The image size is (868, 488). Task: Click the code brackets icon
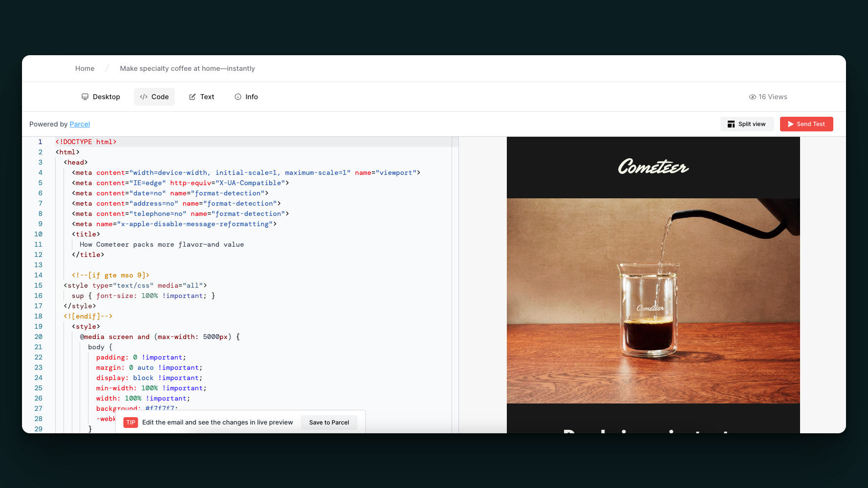[x=144, y=97]
